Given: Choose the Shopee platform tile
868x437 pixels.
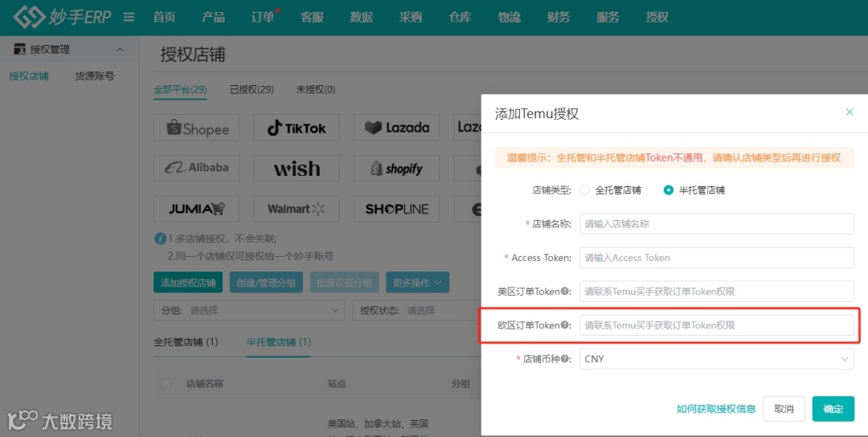Looking at the screenshot, I should pos(197,128).
